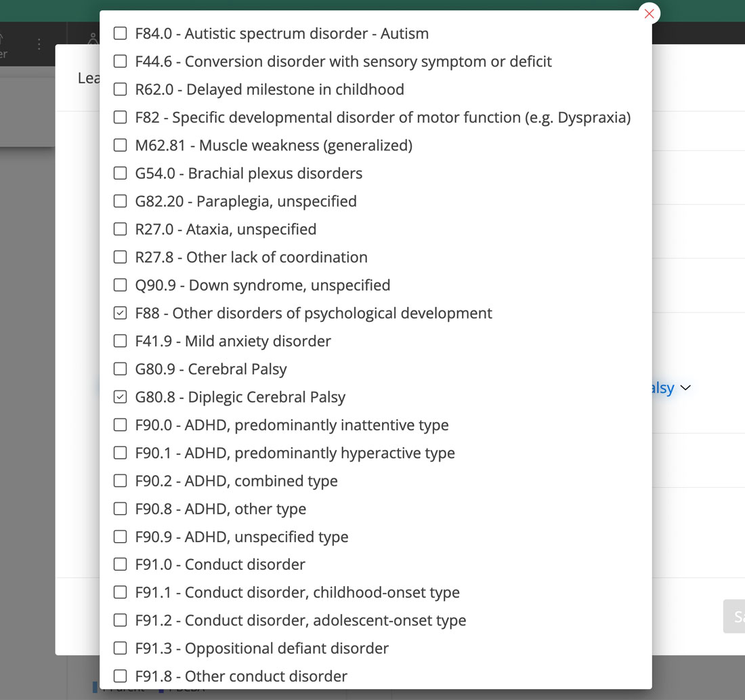745x700 pixels.
Task: Tick M62.81 Muscle weakness checkbox
Action: click(120, 145)
